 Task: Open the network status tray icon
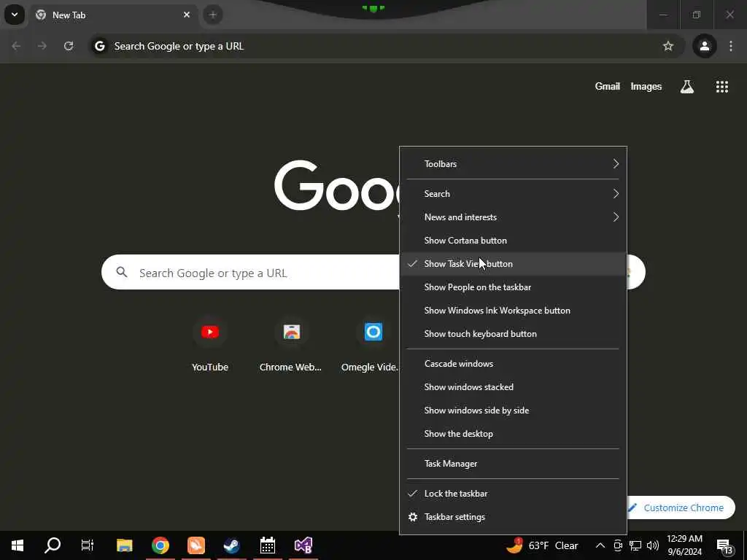pos(635,545)
